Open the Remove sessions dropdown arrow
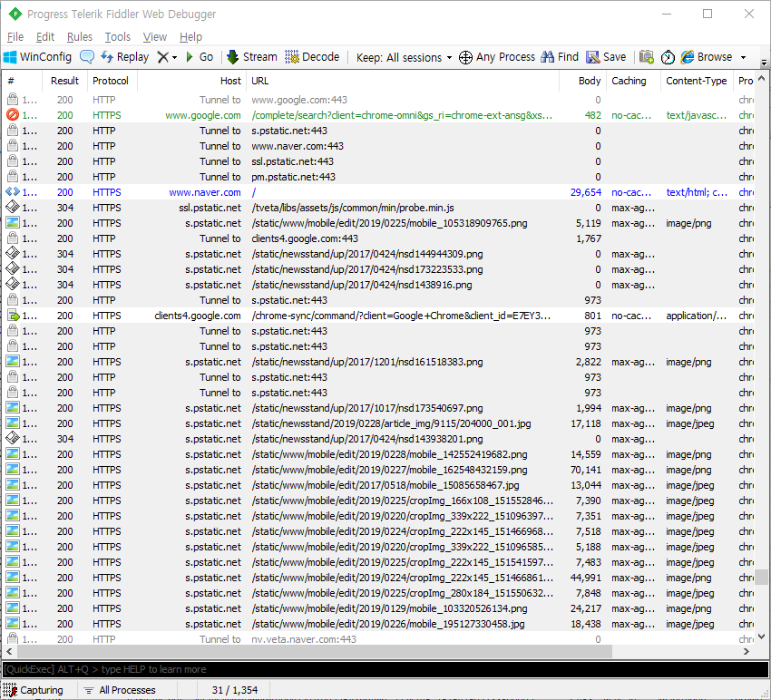The height and width of the screenshot is (700, 771). pyautogui.click(x=174, y=57)
